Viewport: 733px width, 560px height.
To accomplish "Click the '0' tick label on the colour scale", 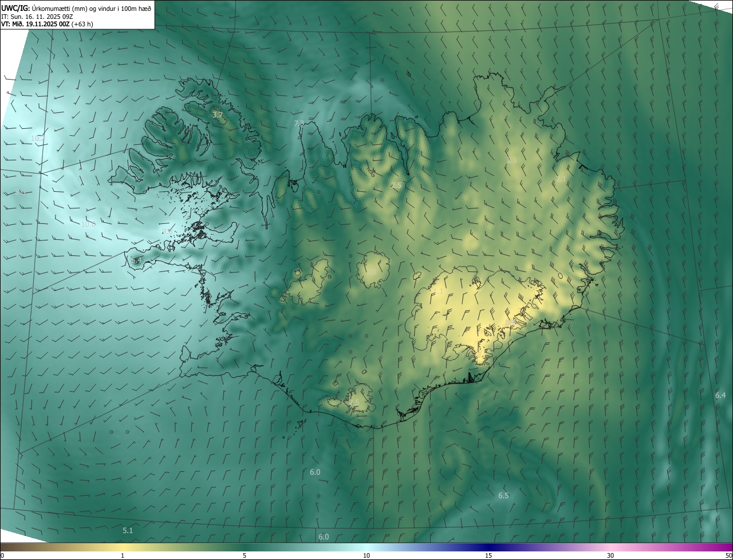I will 2,556.
